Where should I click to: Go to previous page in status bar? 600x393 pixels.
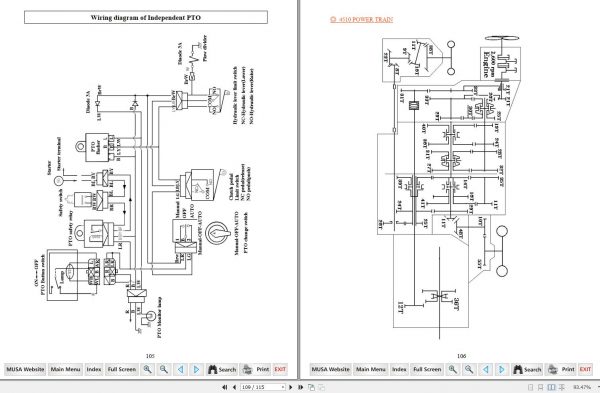(234, 387)
